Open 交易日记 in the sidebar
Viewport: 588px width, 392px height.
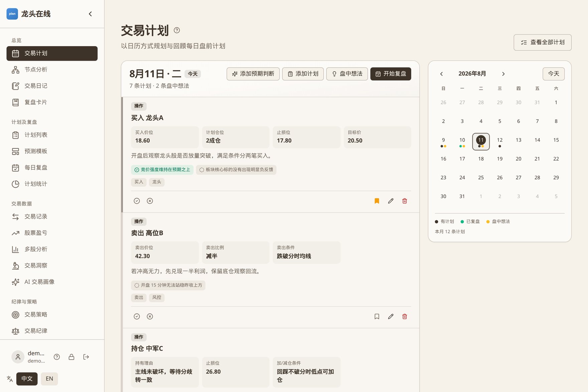(52, 86)
